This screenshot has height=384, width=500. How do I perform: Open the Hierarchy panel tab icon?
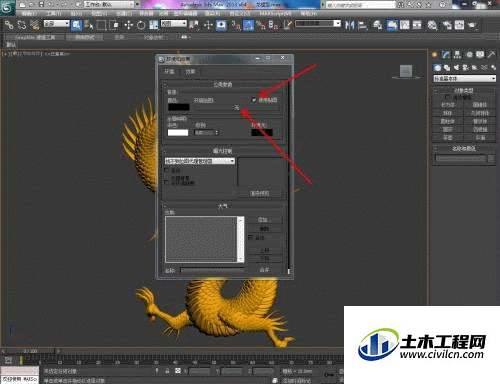[457, 55]
